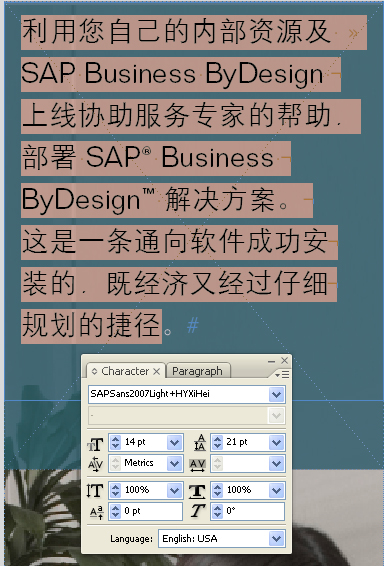Screen dimensions: 388x566
Task: Click the baseline shift icon
Action: pyautogui.click(x=96, y=512)
